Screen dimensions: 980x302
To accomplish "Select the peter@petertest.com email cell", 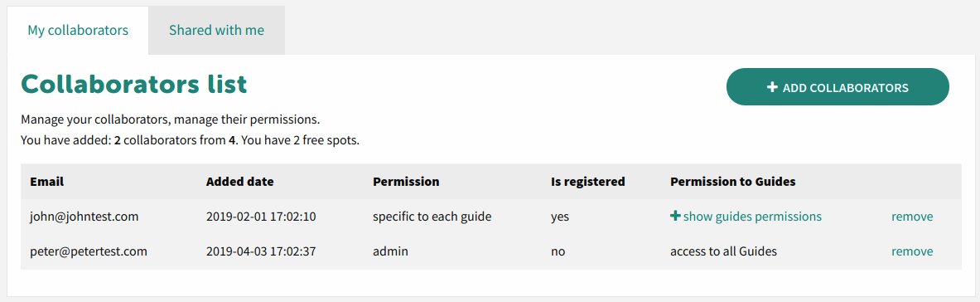I will (89, 251).
